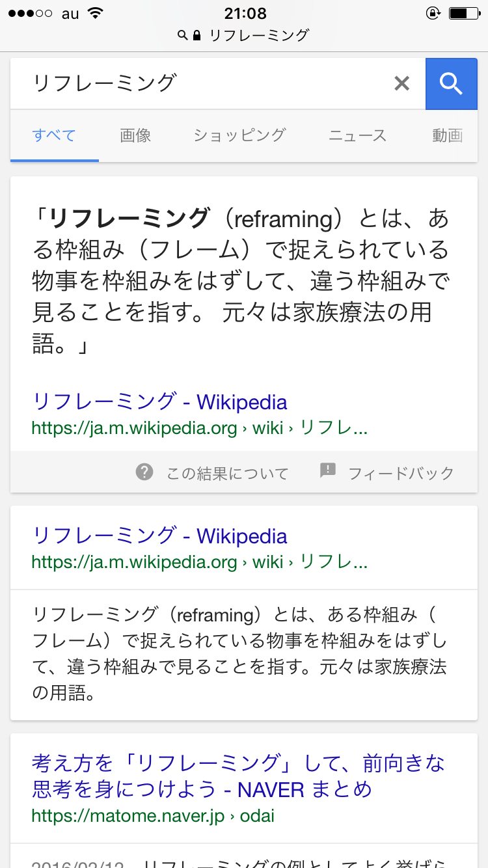
Task: Tap フィードバック text link
Action: (401, 473)
